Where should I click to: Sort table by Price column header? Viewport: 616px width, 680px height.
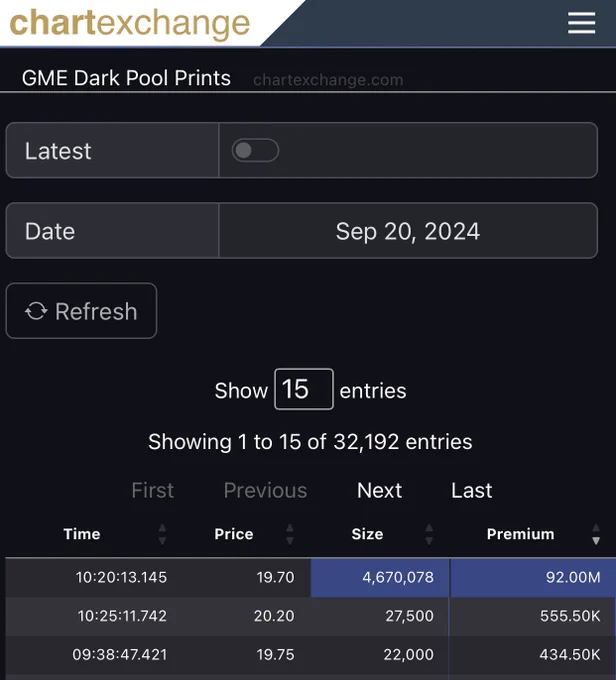[x=234, y=534]
